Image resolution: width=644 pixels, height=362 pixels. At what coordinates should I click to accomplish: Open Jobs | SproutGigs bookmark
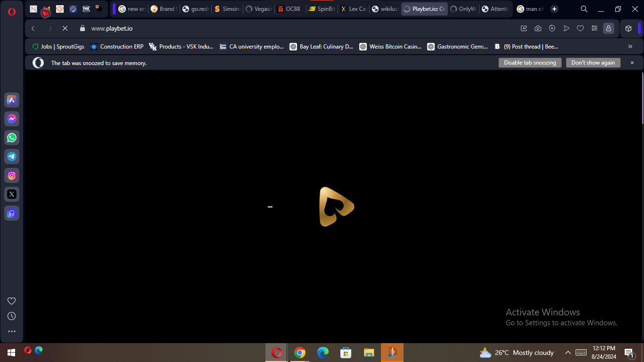click(x=58, y=47)
